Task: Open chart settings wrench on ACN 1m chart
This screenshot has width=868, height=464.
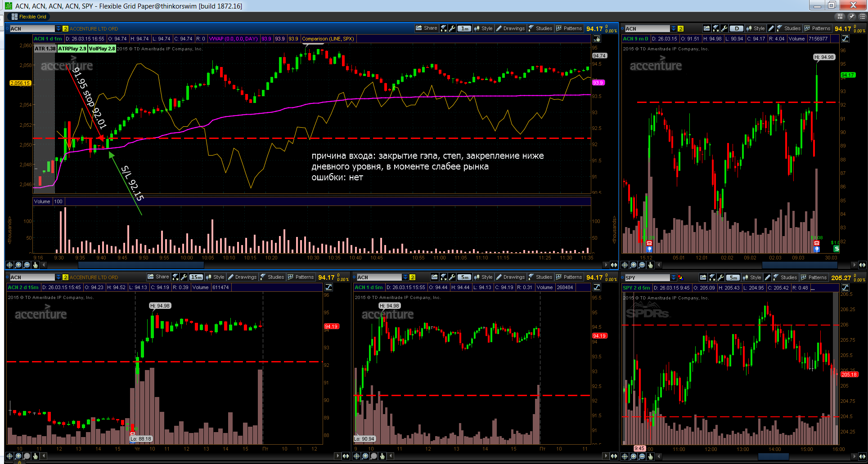Action: click(x=452, y=28)
